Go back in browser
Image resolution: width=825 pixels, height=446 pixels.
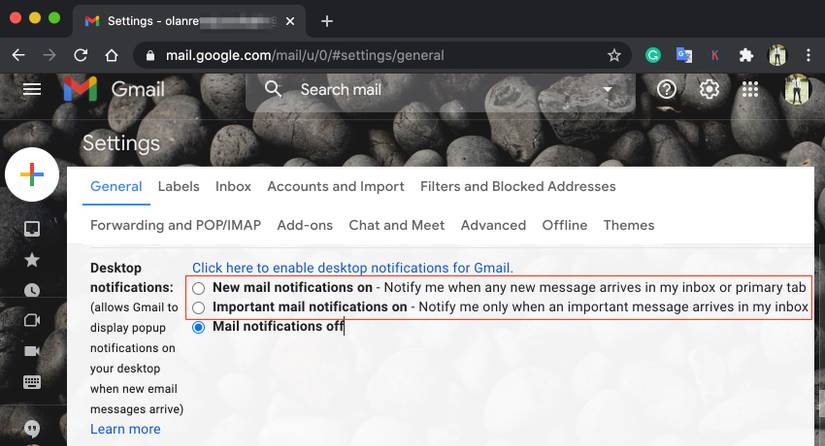coord(18,55)
